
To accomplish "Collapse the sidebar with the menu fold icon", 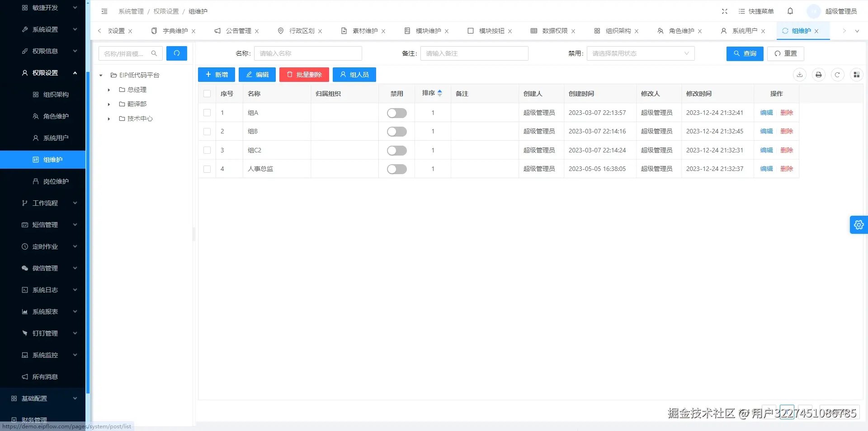I will tap(104, 11).
